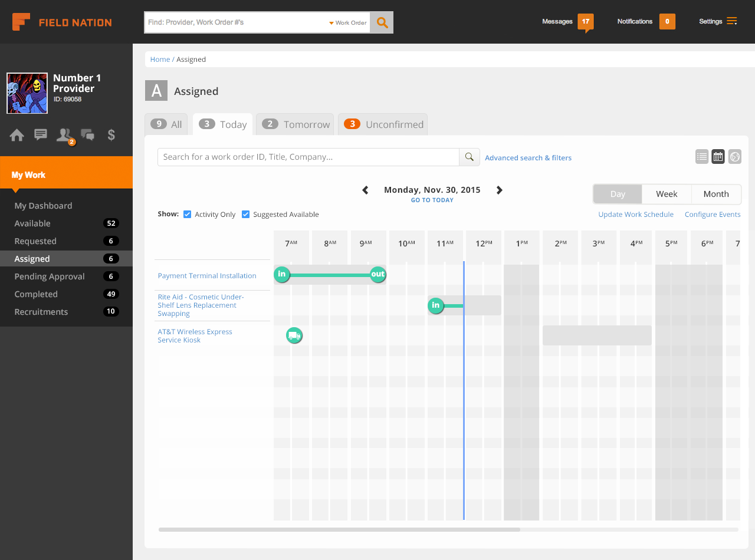Click the message note icon in sidebar
Viewport: 755px width, 560px height.
(x=41, y=135)
